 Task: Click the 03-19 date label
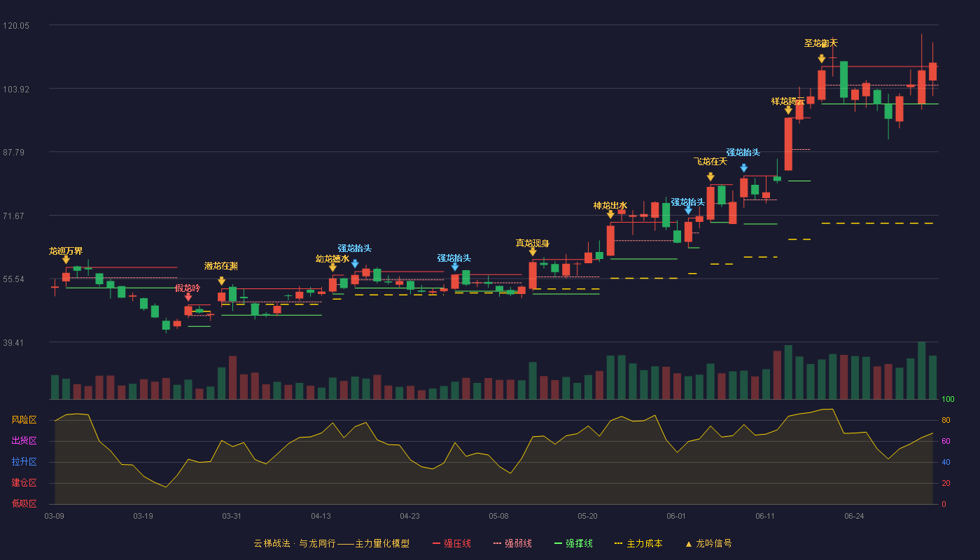tap(143, 516)
